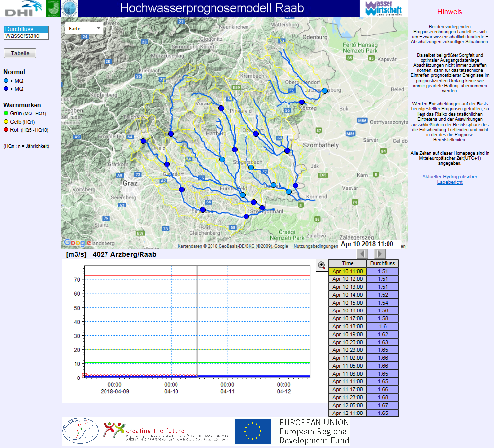This screenshot has width=494, height=448.
Task: Select the Apr 10 18:00 time cell
Action: click(x=348, y=326)
